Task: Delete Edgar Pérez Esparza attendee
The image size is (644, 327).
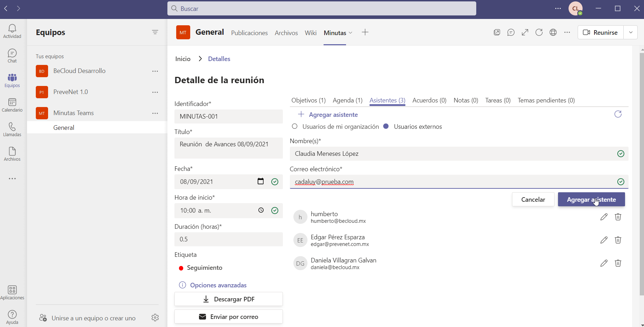Action: tap(618, 240)
